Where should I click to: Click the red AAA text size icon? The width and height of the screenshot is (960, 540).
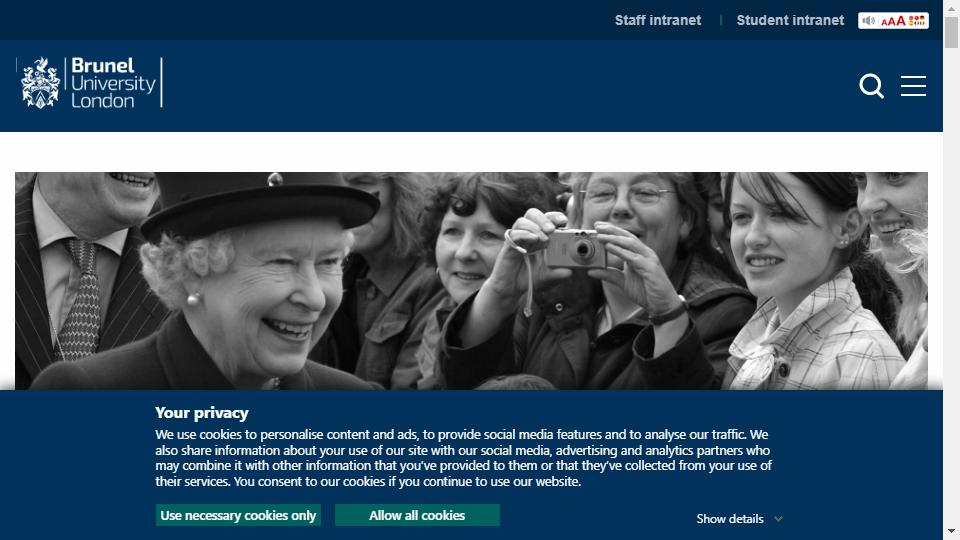[893, 21]
